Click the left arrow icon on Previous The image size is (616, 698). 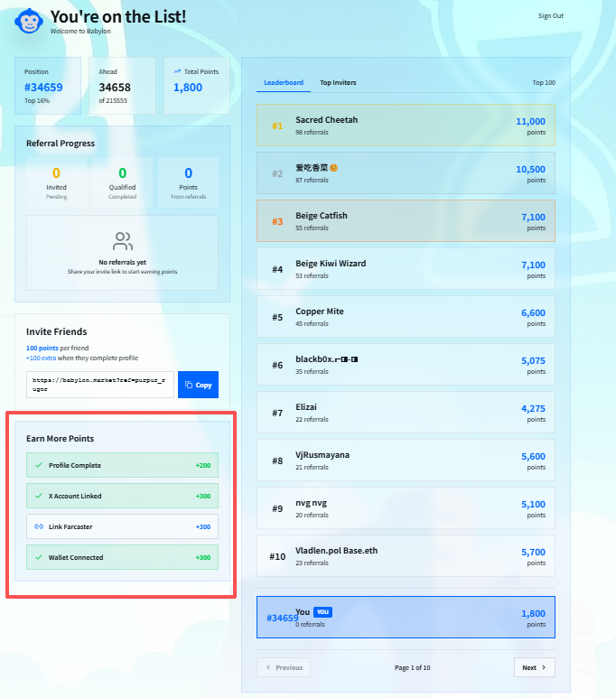pyautogui.click(x=267, y=667)
